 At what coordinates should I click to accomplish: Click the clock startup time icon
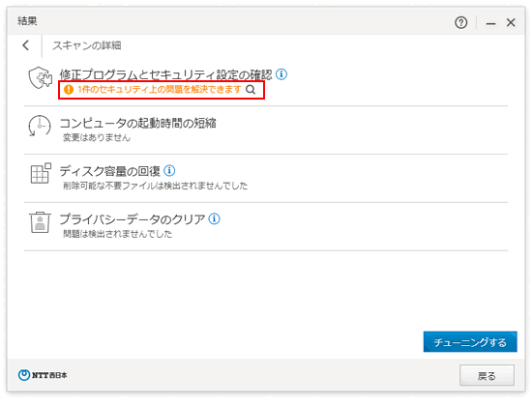coord(40,126)
